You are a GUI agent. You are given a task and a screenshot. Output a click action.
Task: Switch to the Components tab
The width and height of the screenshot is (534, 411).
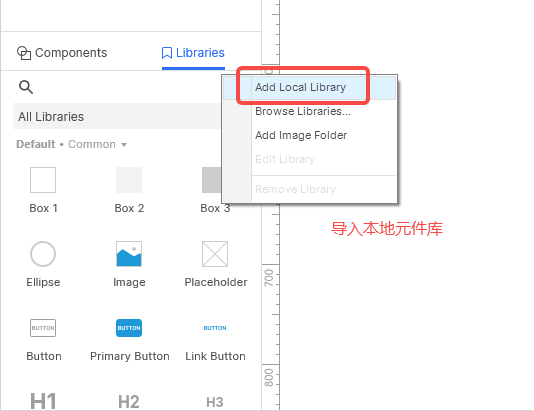(x=62, y=53)
